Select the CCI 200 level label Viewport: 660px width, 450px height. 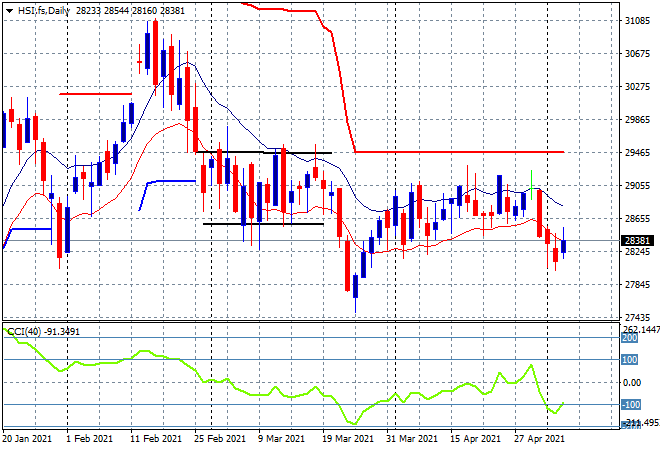pos(630,338)
